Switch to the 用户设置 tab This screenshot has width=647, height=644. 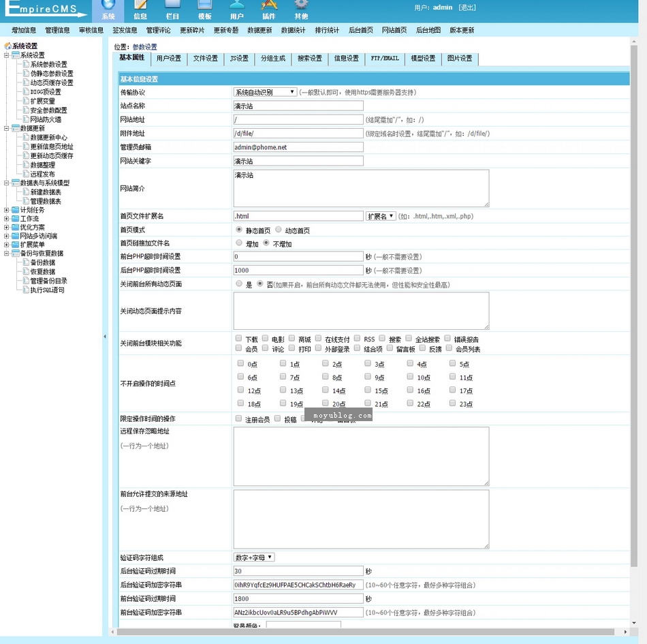click(x=169, y=59)
